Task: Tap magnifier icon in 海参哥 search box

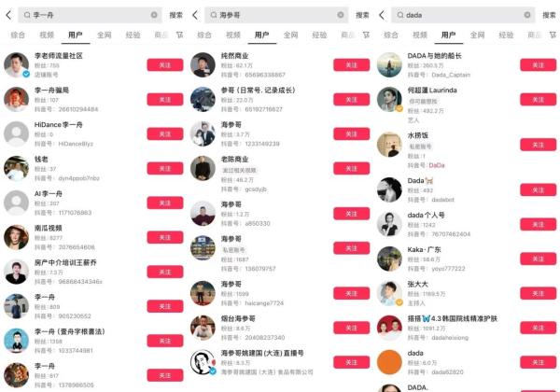Action: pyautogui.click(x=214, y=15)
